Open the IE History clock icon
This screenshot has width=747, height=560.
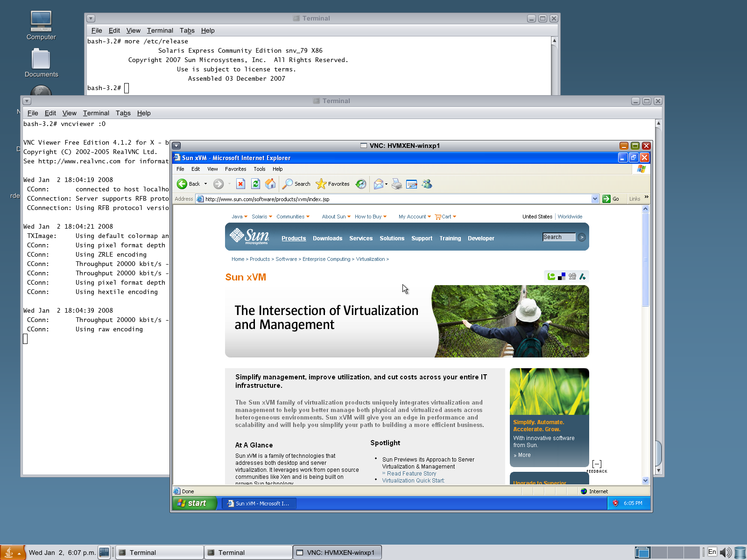coord(361,184)
